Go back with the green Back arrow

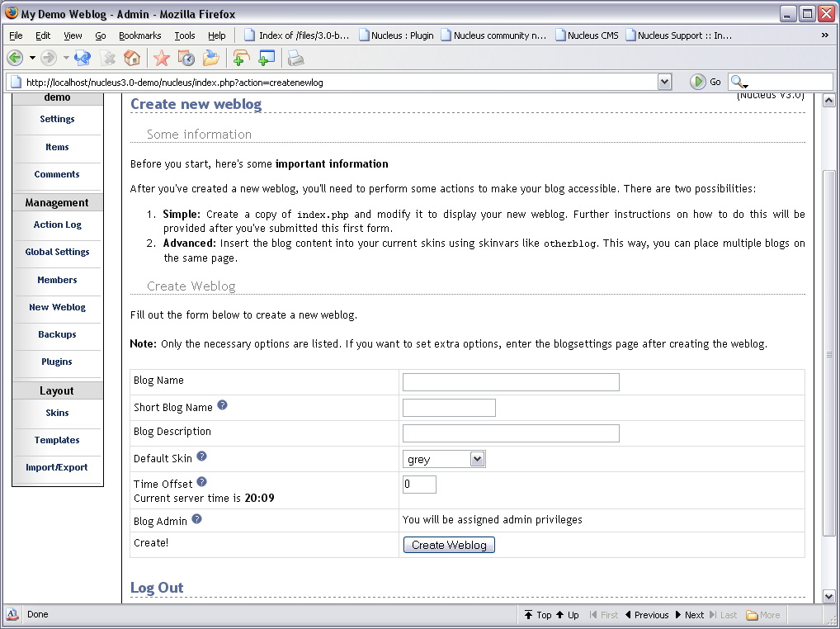point(15,58)
